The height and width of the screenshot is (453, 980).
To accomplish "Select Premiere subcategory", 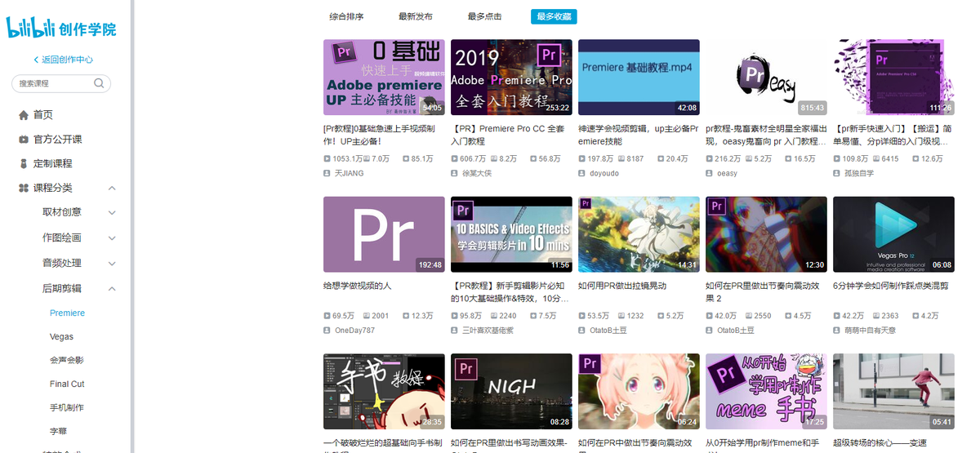I will click(x=67, y=313).
